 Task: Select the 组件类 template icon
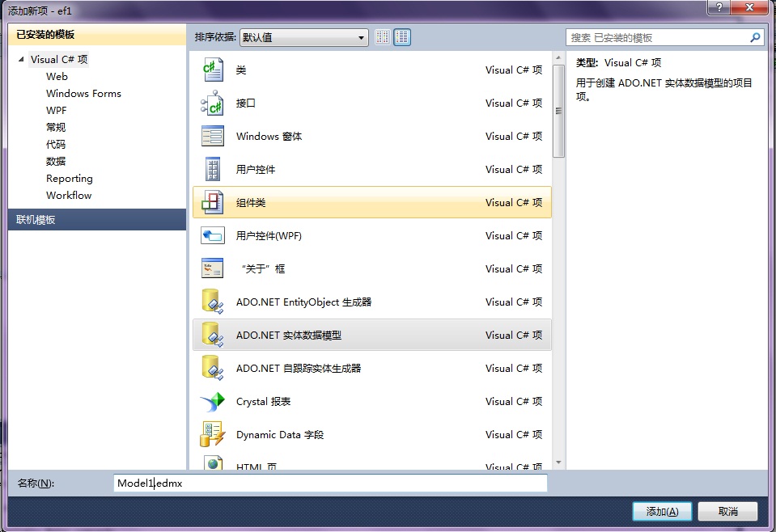pyautogui.click(x=212, y=203)
